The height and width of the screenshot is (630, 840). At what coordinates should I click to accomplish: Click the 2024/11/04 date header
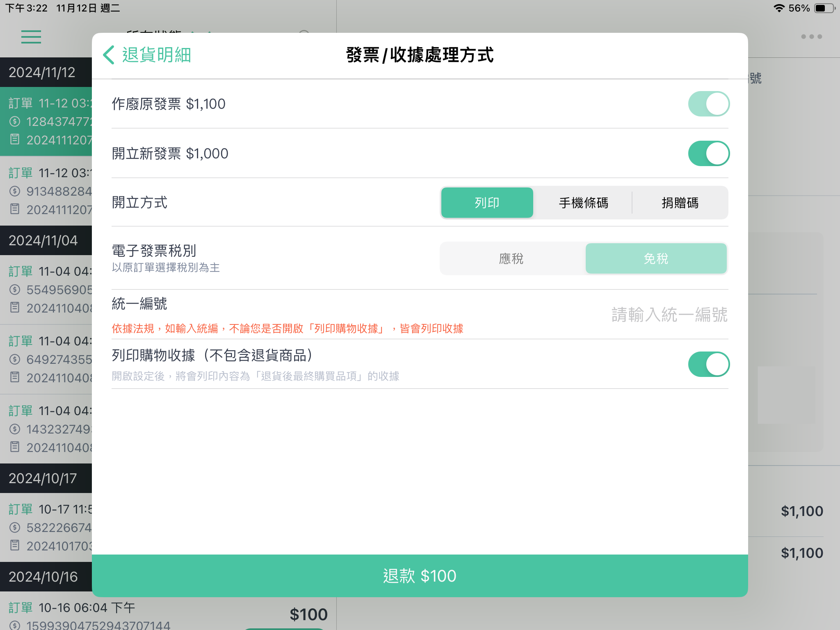[46, 240]
